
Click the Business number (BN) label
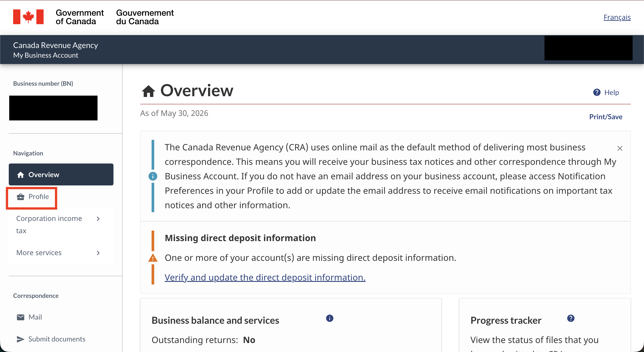(x=43, y=84)
